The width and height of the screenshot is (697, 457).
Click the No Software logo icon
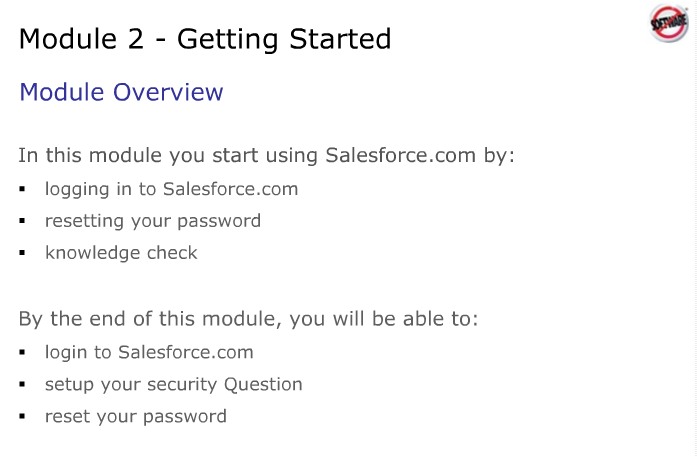pyautogui.click(x=667, y=23)
